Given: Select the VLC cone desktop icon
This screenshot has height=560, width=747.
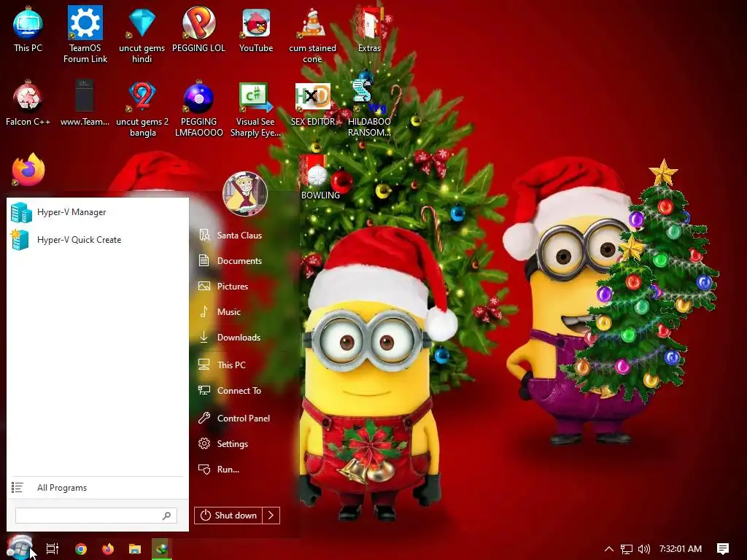Looking at the screenshot, I should coord(312,34).
